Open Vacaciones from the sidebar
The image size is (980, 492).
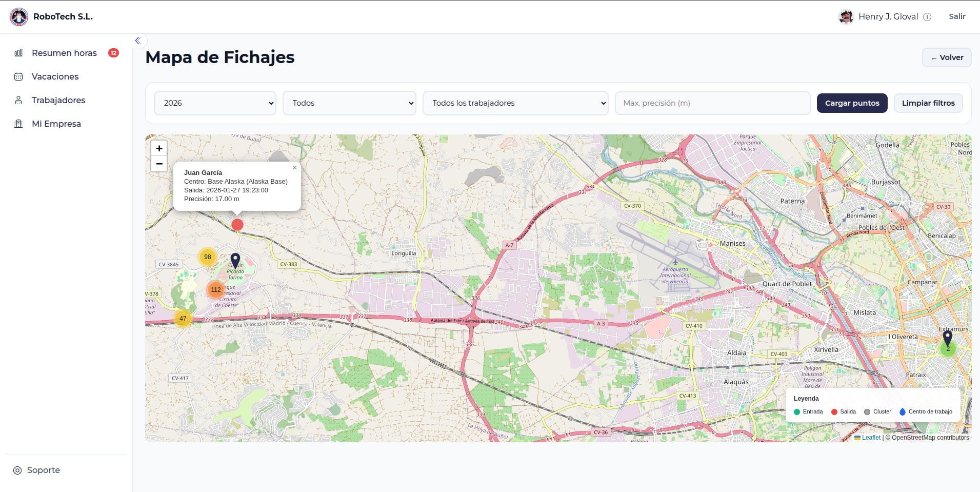click(x=55, y=76)
